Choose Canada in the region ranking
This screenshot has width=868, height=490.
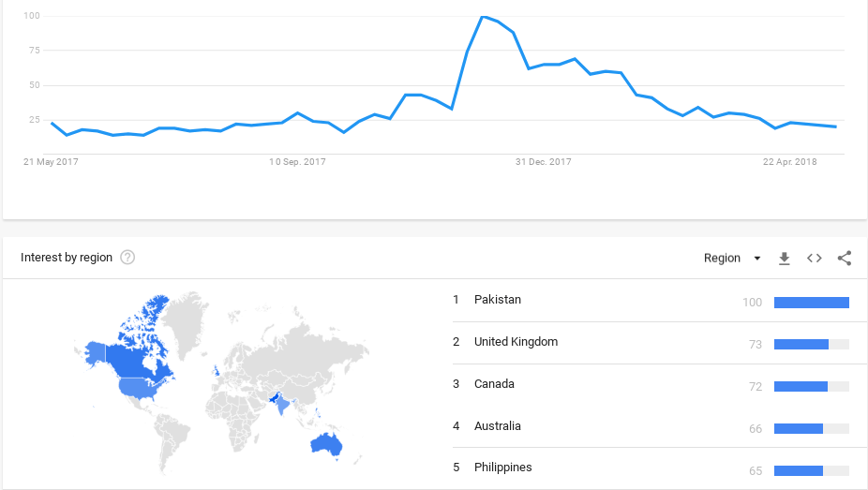pos(494,384)
